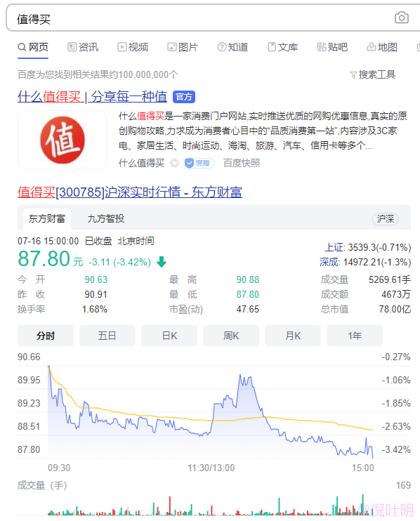Select the 网页 tab
The width and height of the screenshot is (420, 521).
[33, 47]
